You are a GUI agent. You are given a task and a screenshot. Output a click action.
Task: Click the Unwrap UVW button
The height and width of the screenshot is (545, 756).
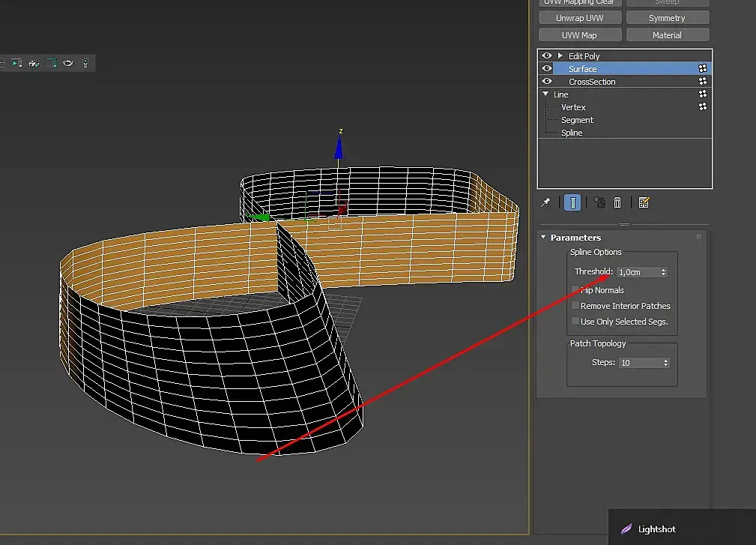[579, 18]
